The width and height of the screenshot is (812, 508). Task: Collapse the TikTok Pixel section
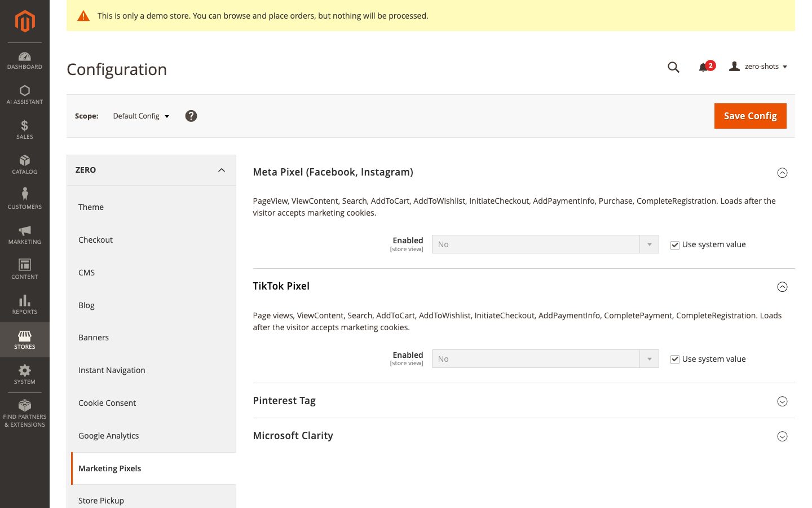[x=782, y=287]
